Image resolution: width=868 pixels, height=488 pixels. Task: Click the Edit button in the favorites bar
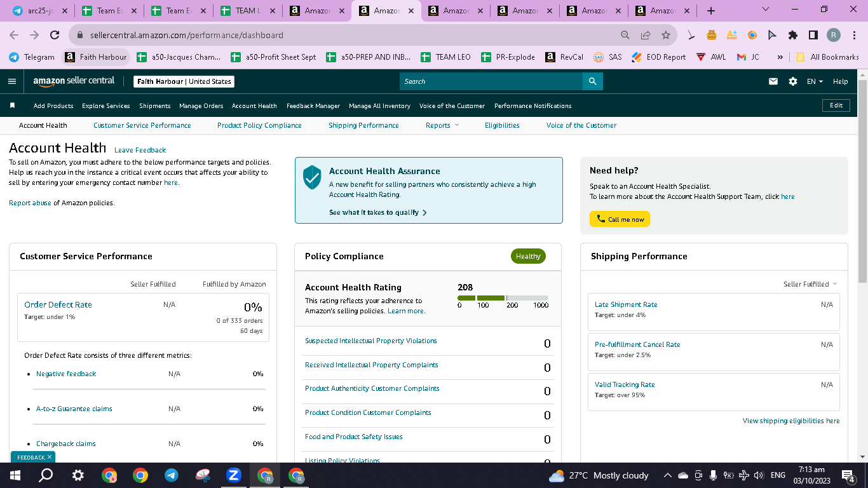[836, 105]
